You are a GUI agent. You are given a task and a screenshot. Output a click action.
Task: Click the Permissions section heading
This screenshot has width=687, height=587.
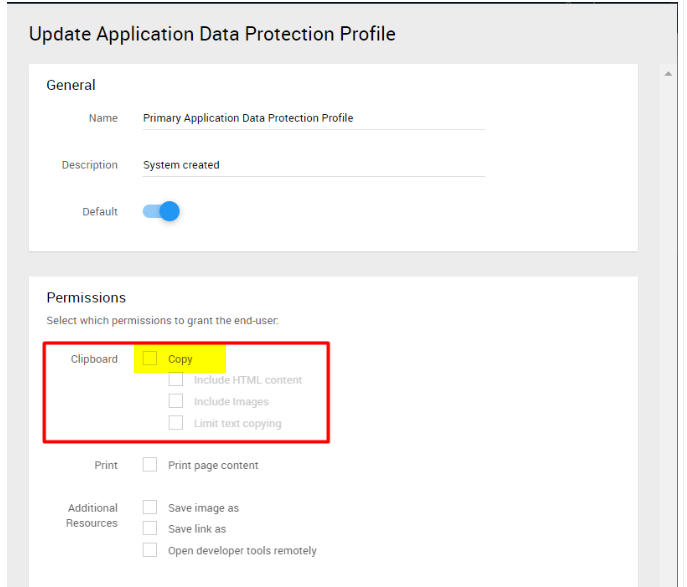[x=86, y=298]
